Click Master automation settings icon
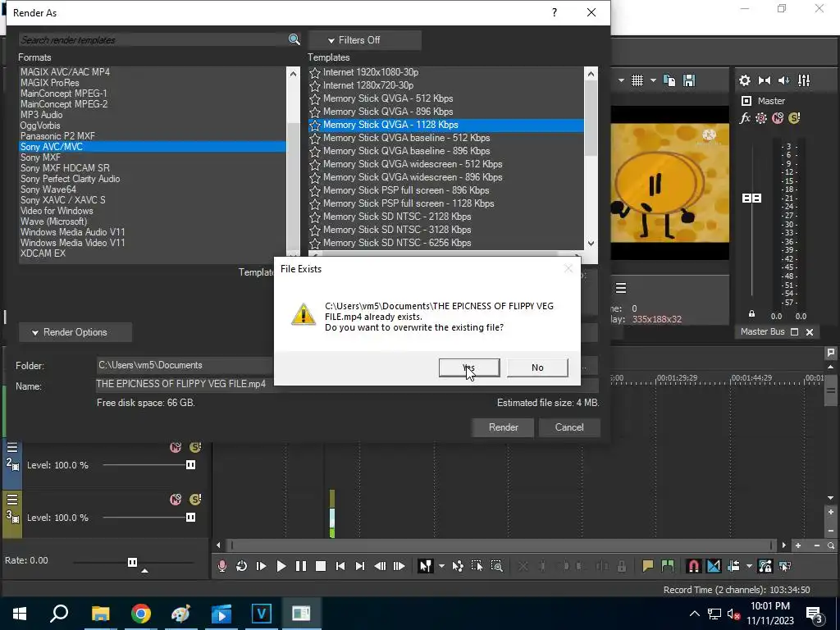Viewport: 840px width, 630px height. tap(761, 118)
